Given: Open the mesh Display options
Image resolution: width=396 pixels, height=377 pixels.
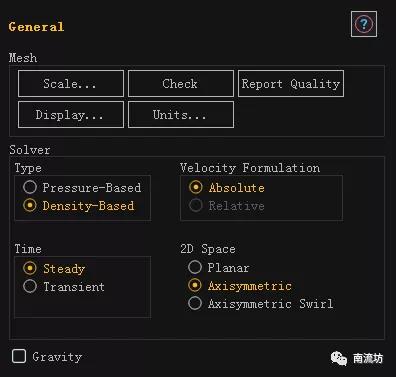Looking at the screenshot, I should pos(71,115).
